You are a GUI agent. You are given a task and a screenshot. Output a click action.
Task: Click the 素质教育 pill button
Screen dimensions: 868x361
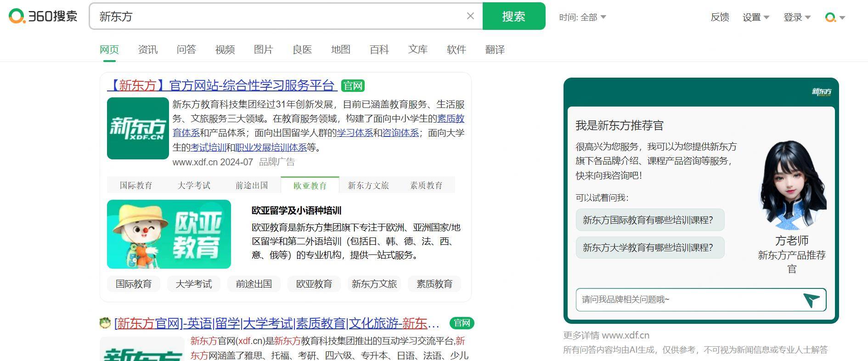pos(434,284)
